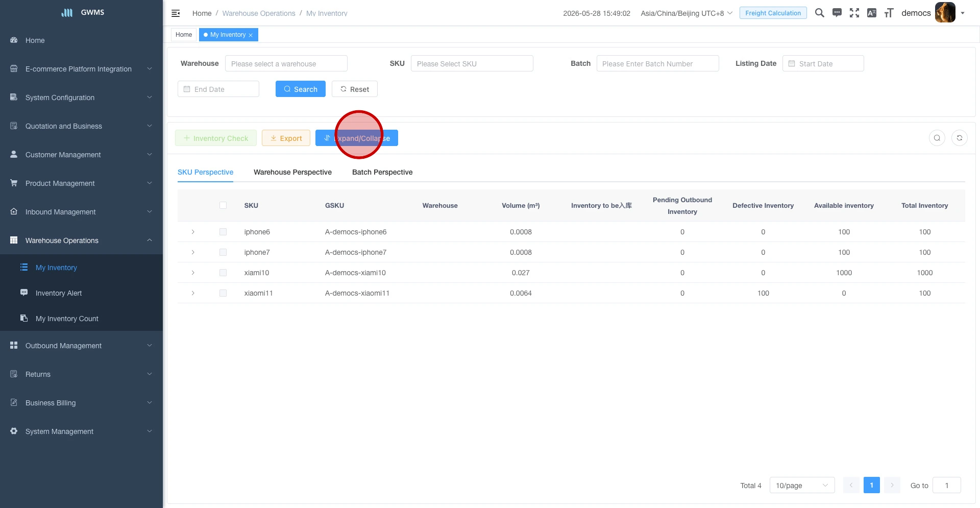Viewport: 980px width, 508px height.
Task: Click Home in the breadcrumb
Action: coord(202,13)
